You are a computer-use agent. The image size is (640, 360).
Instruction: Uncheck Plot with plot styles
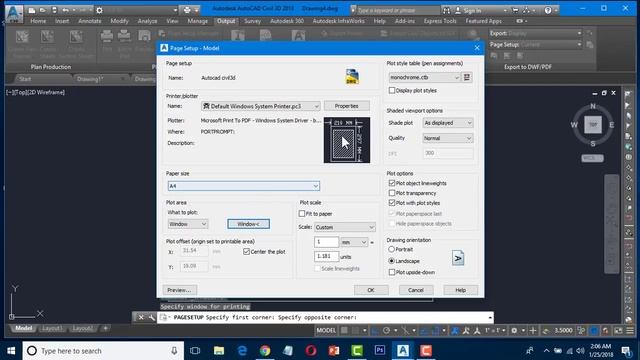point(392,202)
